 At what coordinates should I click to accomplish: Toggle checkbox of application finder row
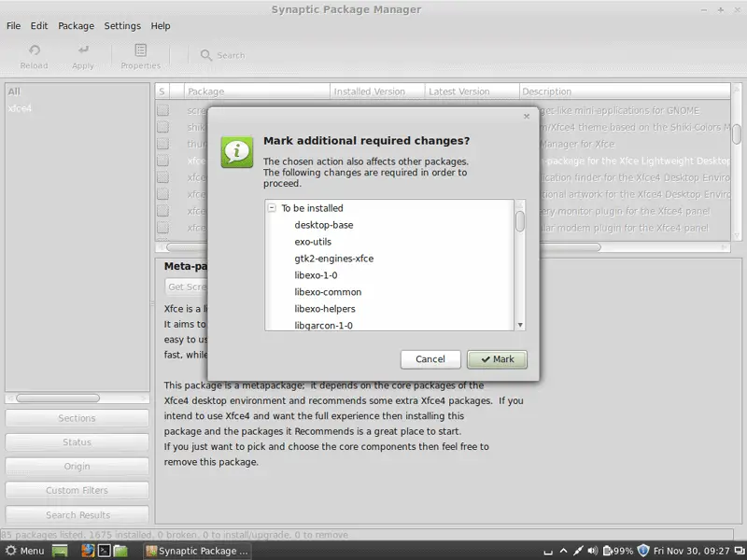(162, 177)
